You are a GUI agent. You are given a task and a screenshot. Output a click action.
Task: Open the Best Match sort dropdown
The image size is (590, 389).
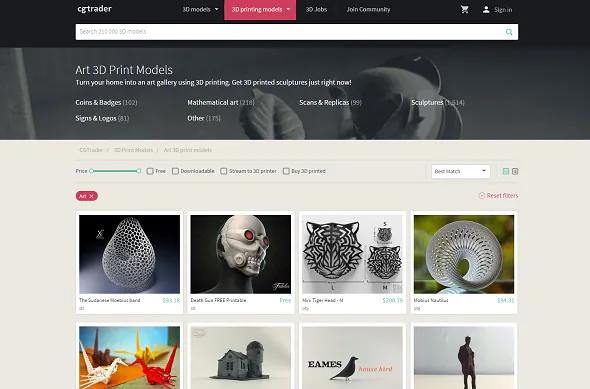tap(461, 172)
